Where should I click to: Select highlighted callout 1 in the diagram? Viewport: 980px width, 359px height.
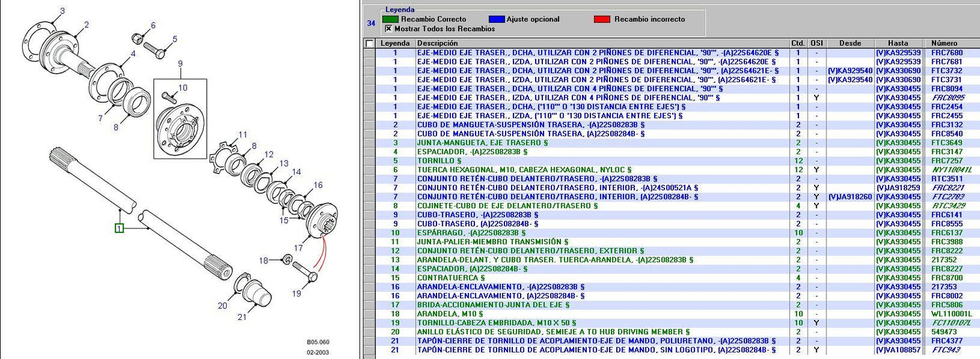click(x=119, y=228)
